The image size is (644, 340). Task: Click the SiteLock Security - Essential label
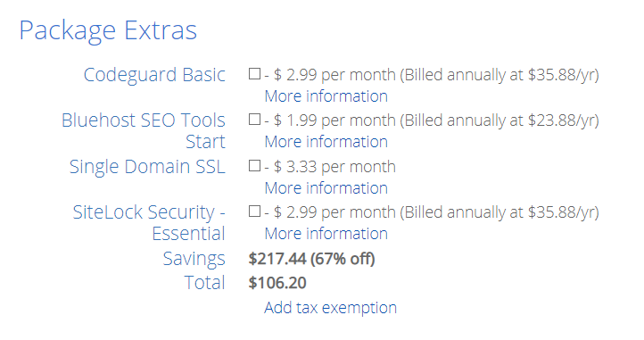click(x=149, y=223)
